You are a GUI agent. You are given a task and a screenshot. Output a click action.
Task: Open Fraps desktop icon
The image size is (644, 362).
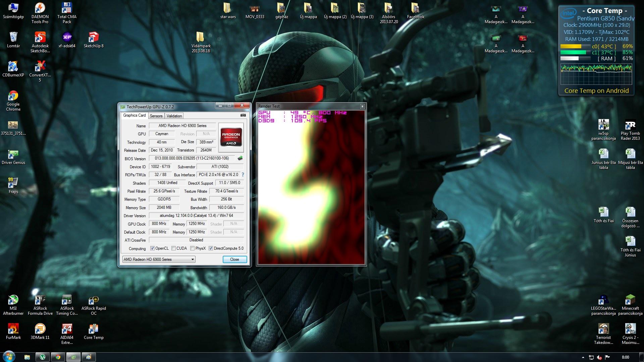[x=13, y=184]
